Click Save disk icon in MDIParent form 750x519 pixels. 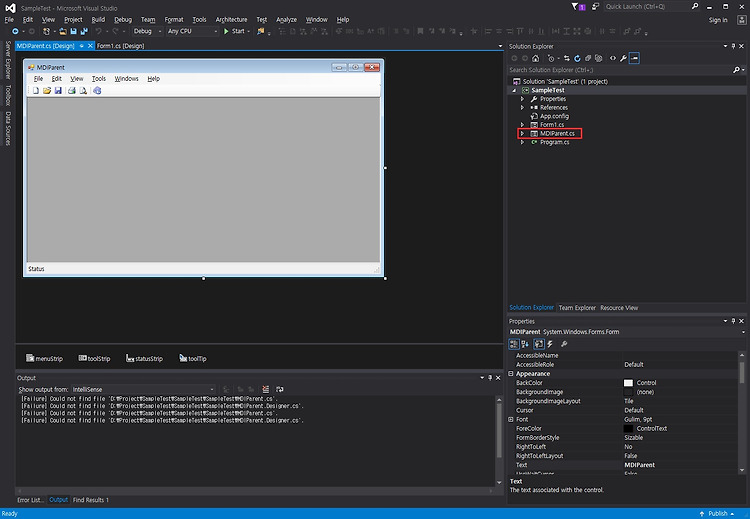tap(58, 90)
